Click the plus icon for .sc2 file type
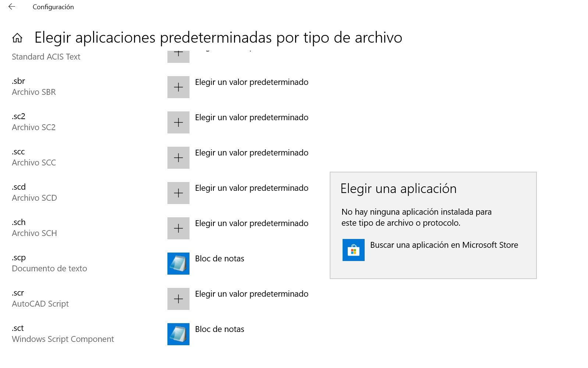 click(x=178, y=122)
